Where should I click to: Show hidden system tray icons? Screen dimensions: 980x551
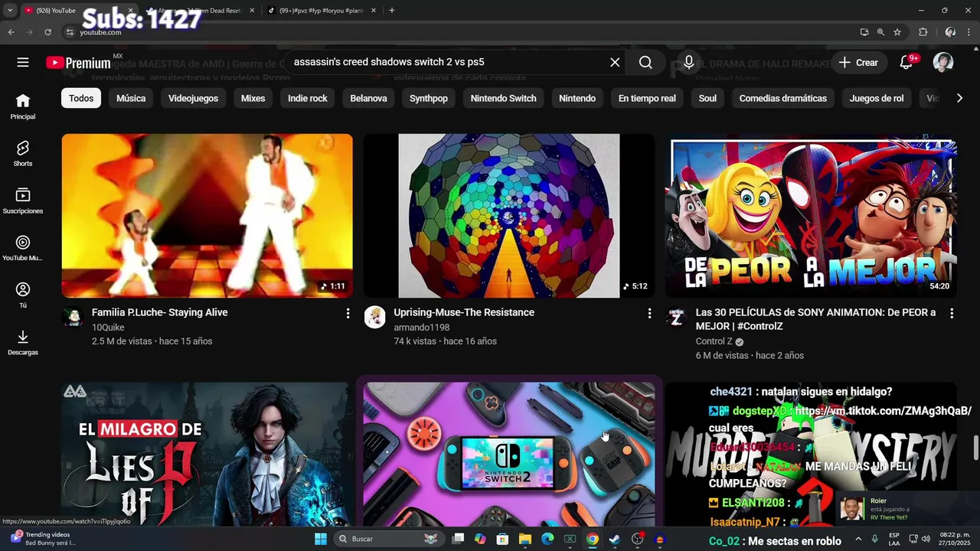coord(859,539)
